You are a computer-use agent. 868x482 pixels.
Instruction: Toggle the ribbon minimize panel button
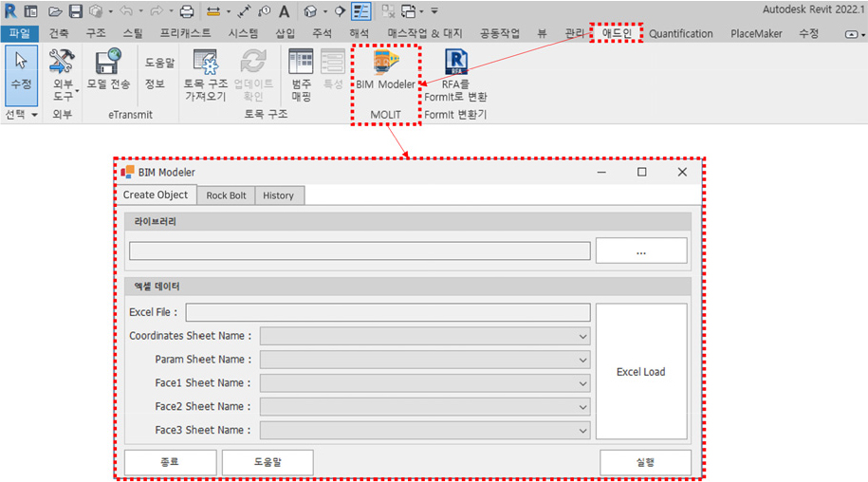click(851, 34)
